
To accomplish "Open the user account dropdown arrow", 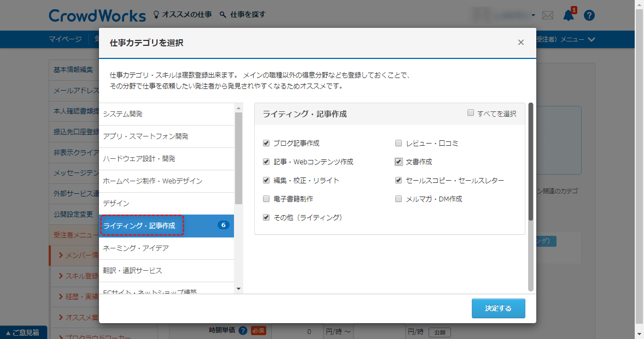I will click(x=533, y=15).
